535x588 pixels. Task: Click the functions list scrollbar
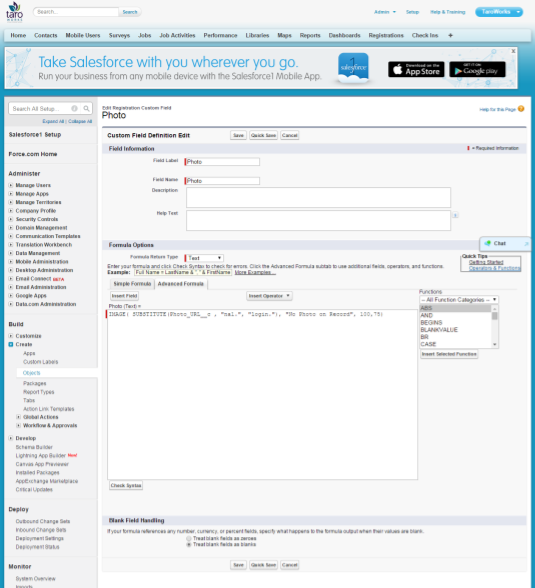pyautogui.click(x=495, y=326)
